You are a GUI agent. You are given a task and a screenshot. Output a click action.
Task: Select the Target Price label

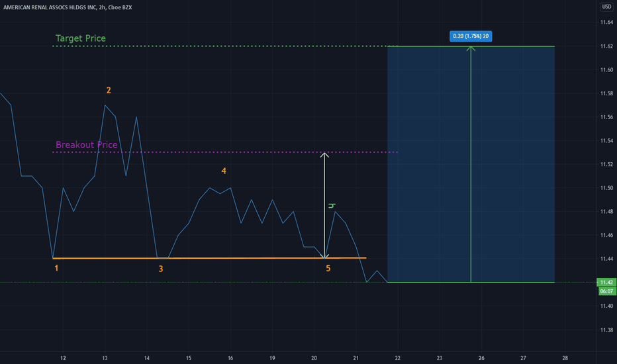[x=81, y=38]
